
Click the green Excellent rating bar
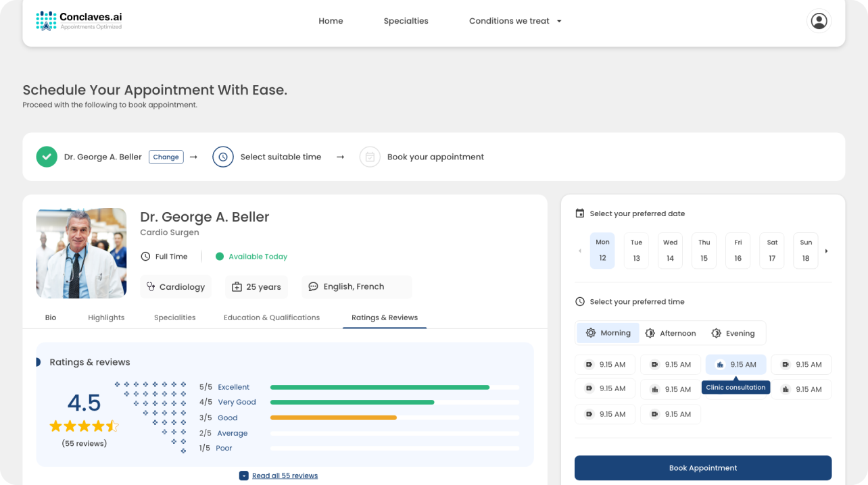(x=379, y=387)
